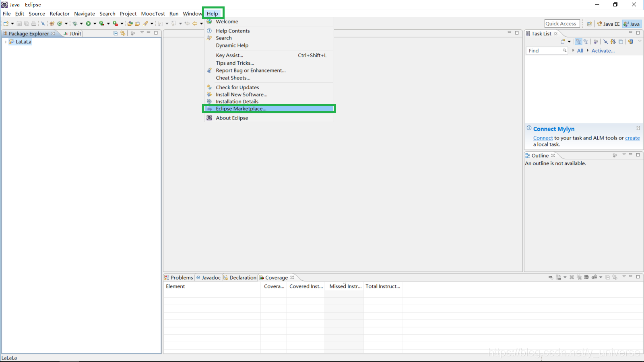Screen dimensions: 644x362
Task: Click the Coverage launch toolbar icon
Action: [102, 24]
